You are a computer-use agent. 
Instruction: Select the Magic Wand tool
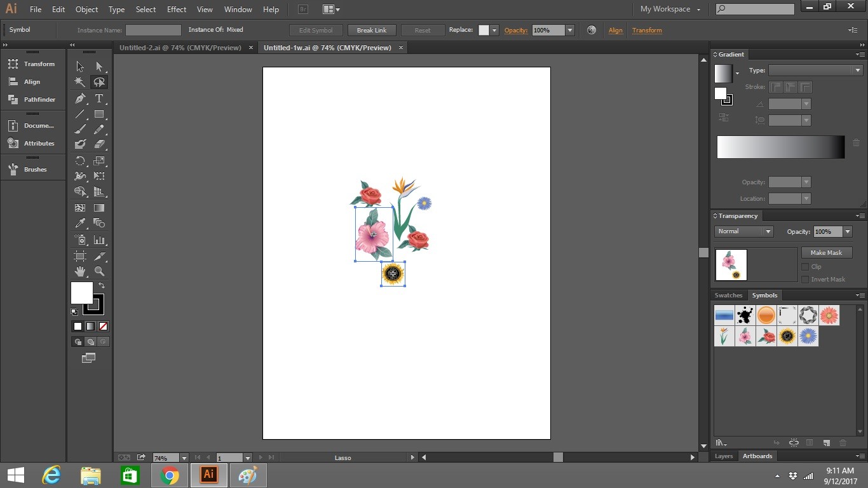(79, 82)
